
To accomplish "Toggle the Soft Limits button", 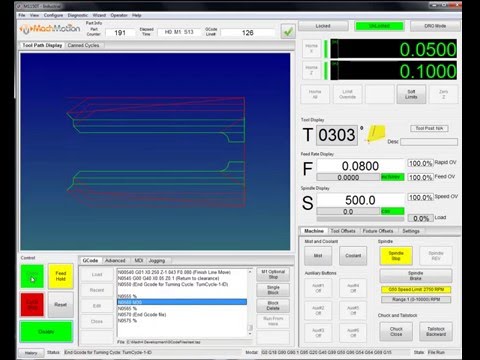I will coord(411,94).
